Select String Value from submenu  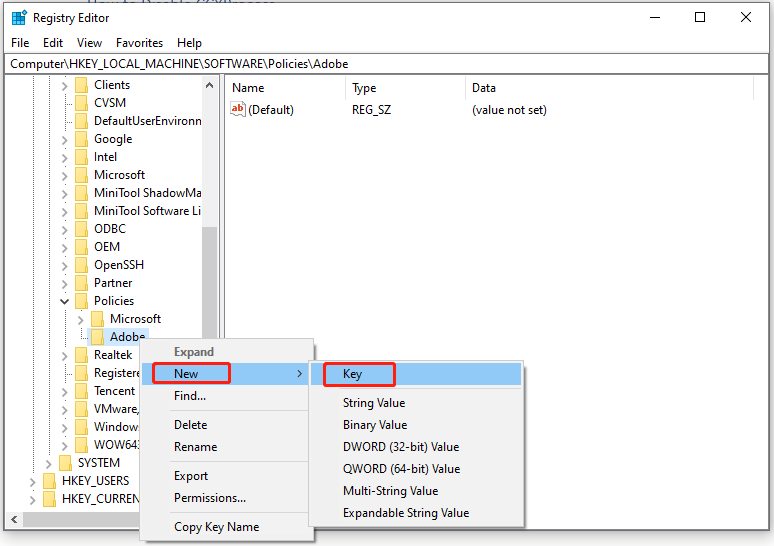tap(416, 403)
